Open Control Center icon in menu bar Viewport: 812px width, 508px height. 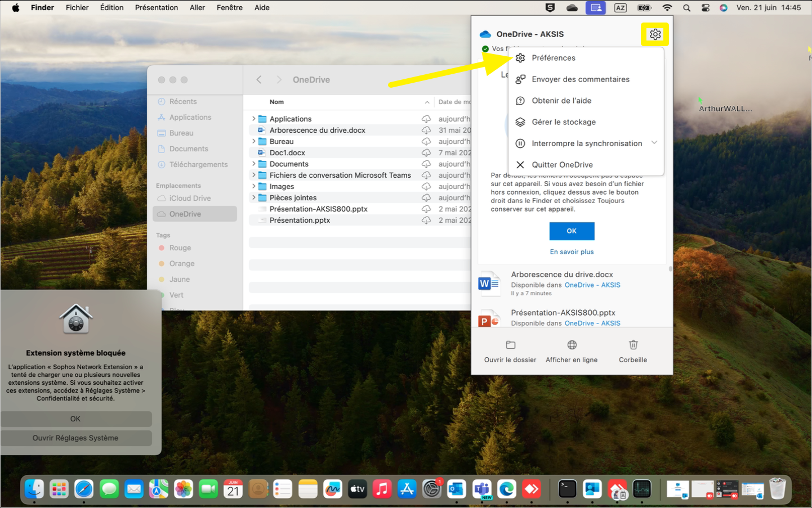tap(705, 8)
